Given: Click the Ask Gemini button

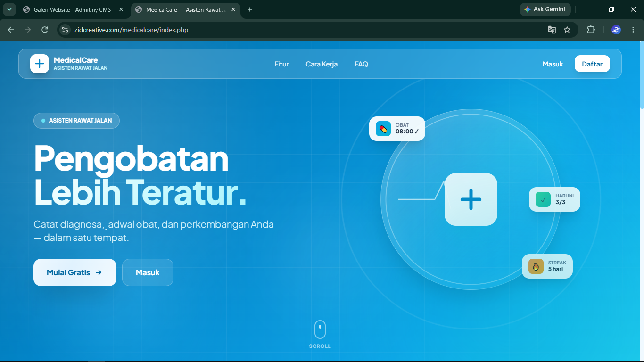Looking at the screenshot, I should (x=545, y=9).
